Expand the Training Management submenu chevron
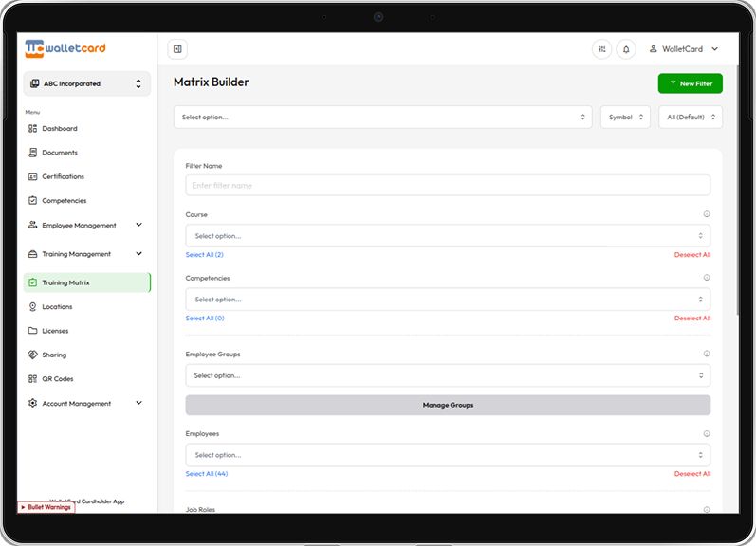This screenshot has height=546, width=756. (x=138, y=253)
